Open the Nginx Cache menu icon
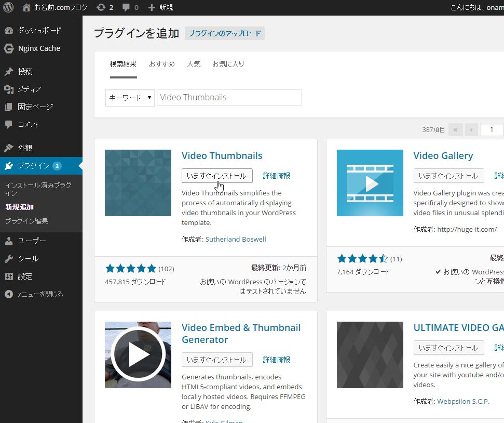 click(x=9, y=48)
